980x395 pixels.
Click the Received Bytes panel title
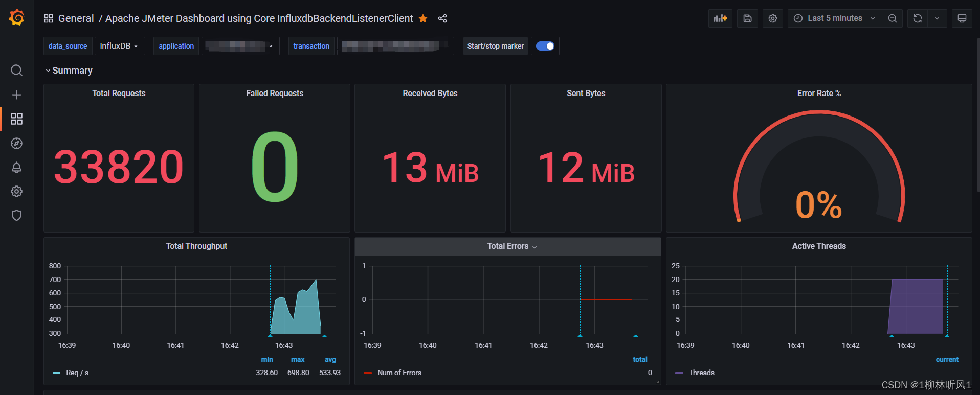tap(430, 93)
